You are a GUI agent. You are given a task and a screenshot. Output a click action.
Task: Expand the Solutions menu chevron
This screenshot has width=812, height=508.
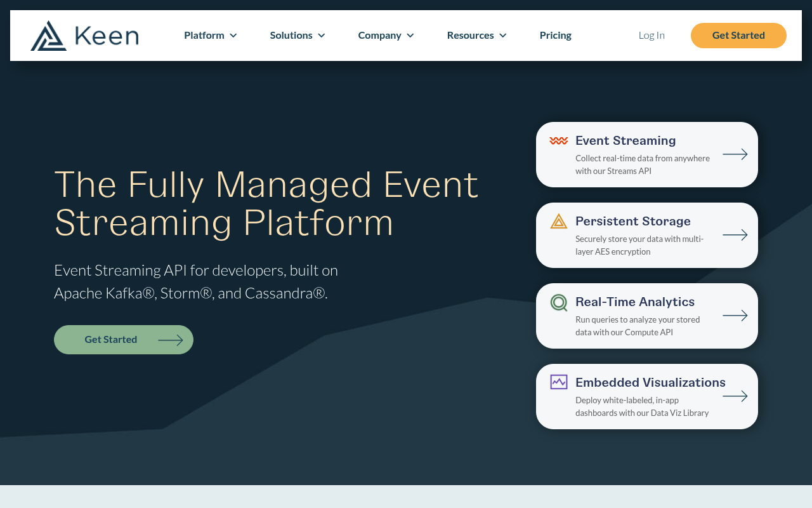point(322,36)
